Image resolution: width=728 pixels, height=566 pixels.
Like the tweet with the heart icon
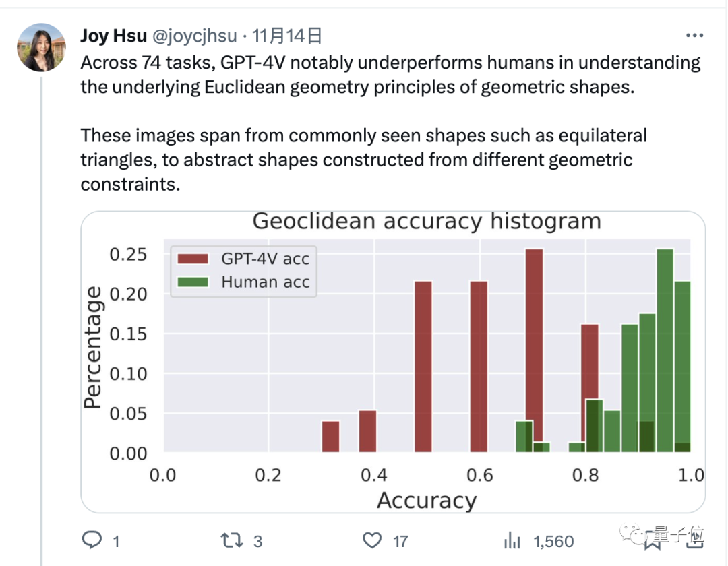[x=372, y=540]
